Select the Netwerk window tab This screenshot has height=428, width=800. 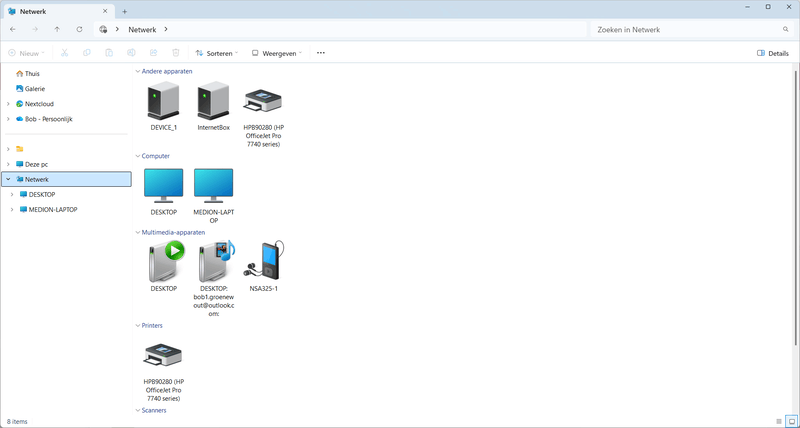click(58, 11)
